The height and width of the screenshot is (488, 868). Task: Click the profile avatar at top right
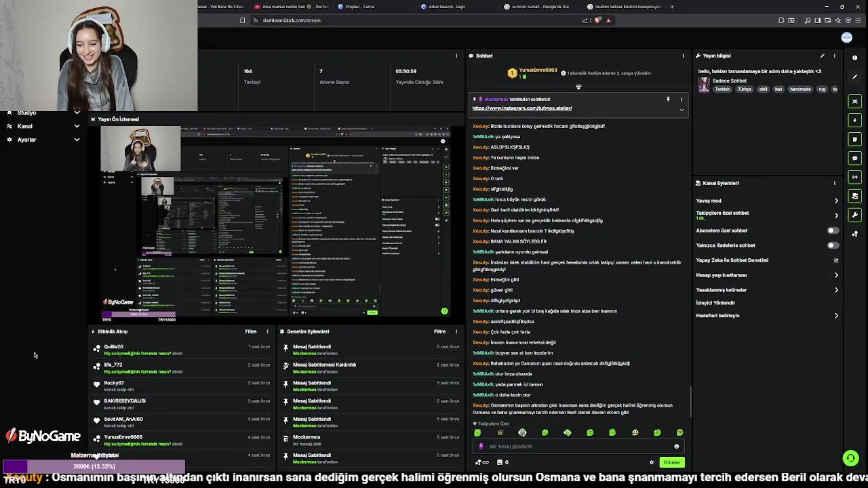tap(846, 37)
